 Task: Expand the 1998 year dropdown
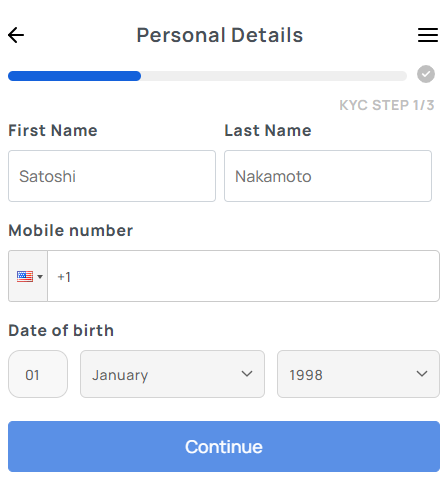click(x=358, y=374)
